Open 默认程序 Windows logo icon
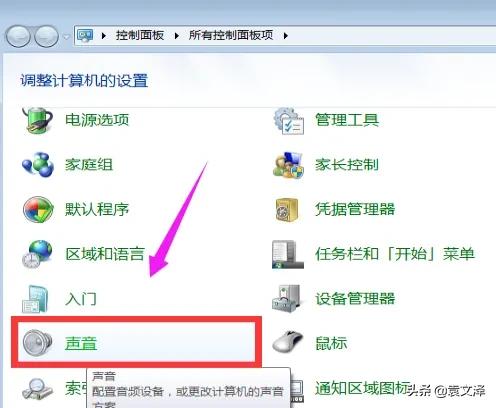The width and height of the screenshot is (496, 408). 38,209
